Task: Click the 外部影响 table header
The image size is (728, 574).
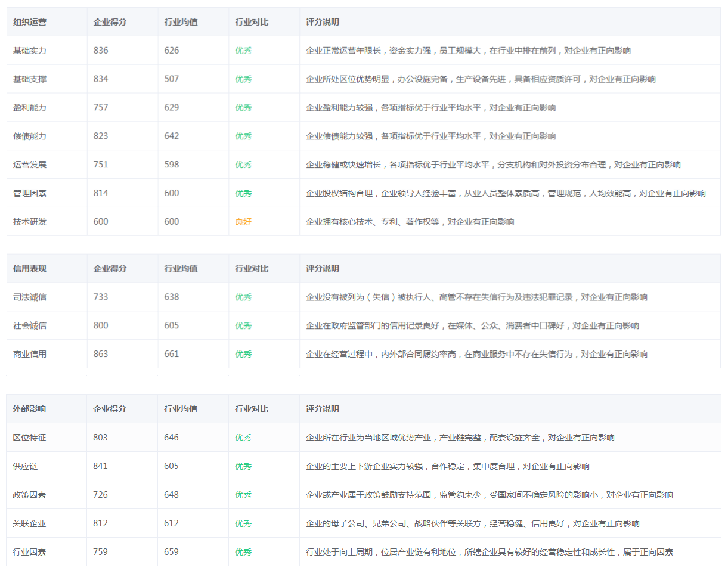Action: [x=29, y=409]
